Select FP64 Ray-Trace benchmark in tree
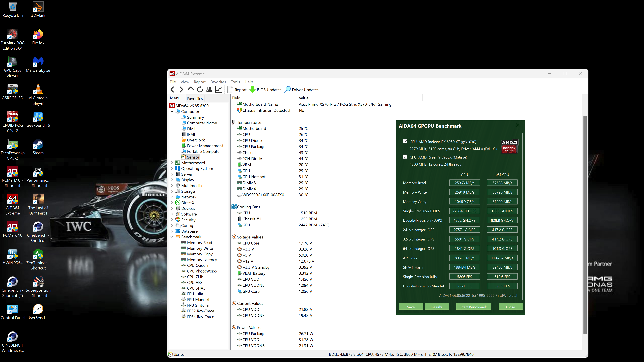This screenshot has height=362, width=644. 200,317
